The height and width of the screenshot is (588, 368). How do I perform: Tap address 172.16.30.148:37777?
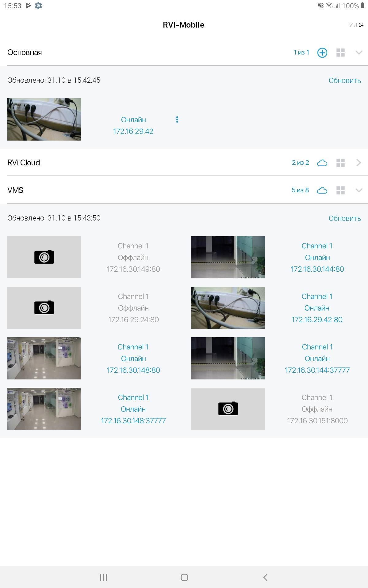click(x=133, y=421)
